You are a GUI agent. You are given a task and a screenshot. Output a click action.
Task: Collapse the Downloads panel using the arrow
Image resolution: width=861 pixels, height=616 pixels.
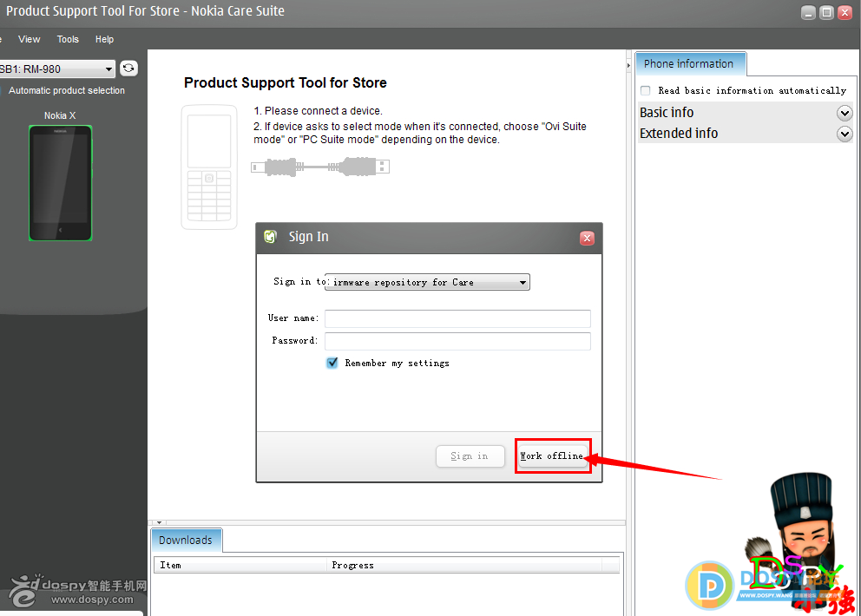click(159, 522)
